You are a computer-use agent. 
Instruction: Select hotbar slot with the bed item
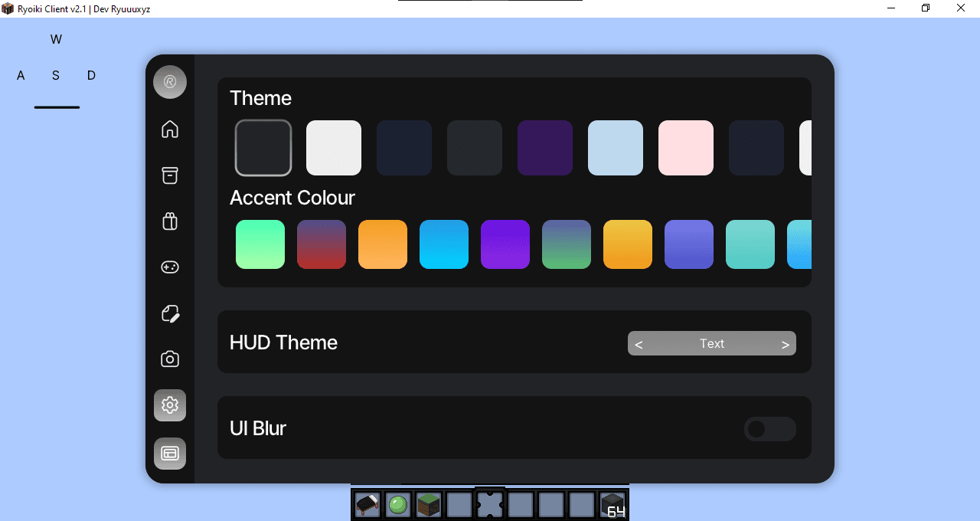click(x=367, y=505)
